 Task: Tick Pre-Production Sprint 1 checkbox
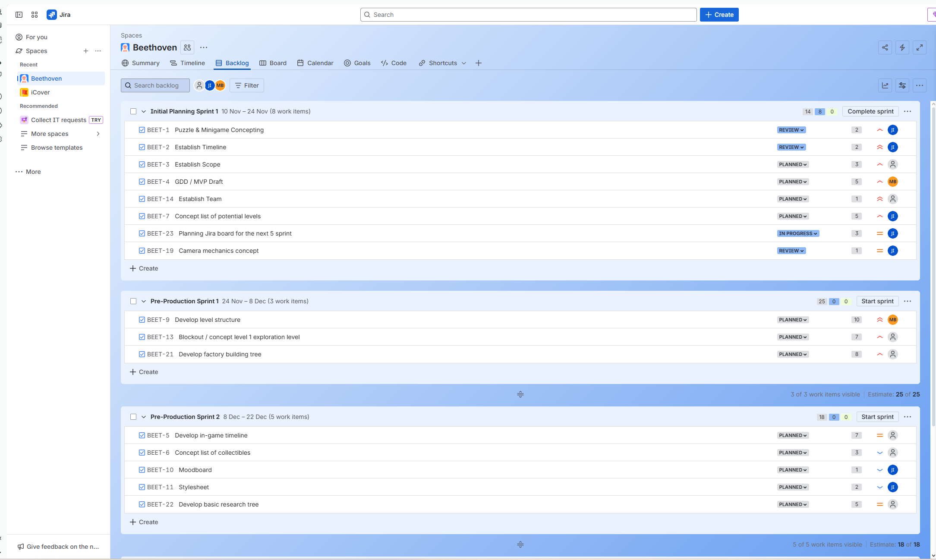pos(133,301)
